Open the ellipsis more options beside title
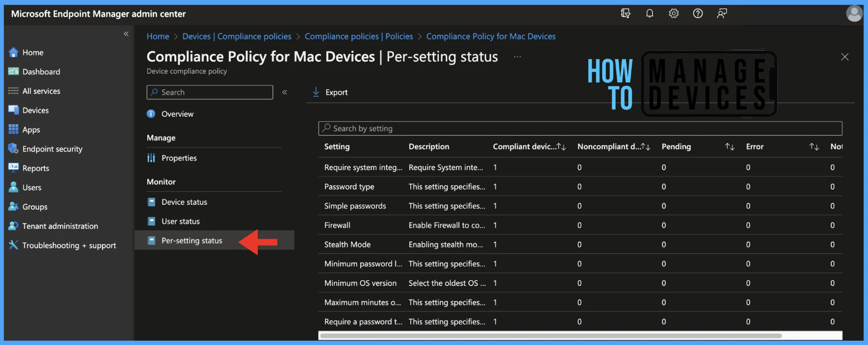 click(517, 57)
